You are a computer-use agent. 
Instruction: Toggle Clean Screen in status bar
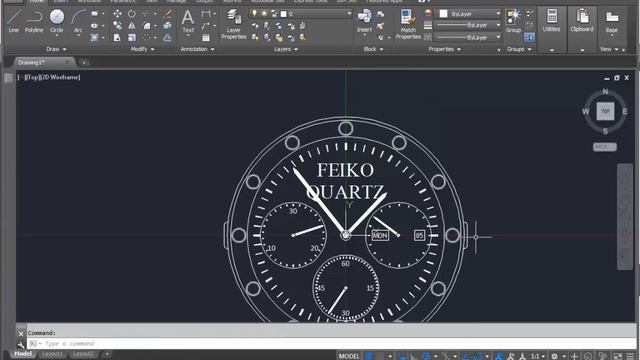coord(618,356)
